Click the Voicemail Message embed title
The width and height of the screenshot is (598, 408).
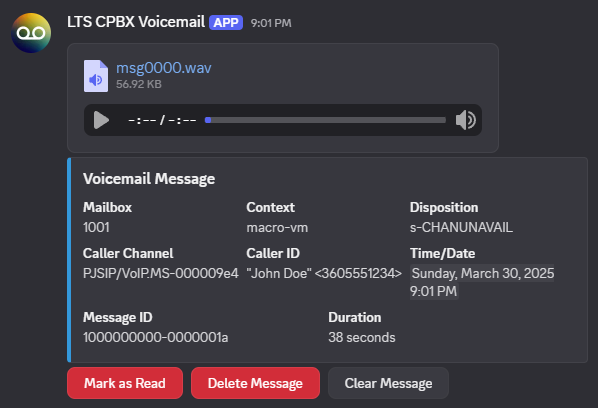149,179
